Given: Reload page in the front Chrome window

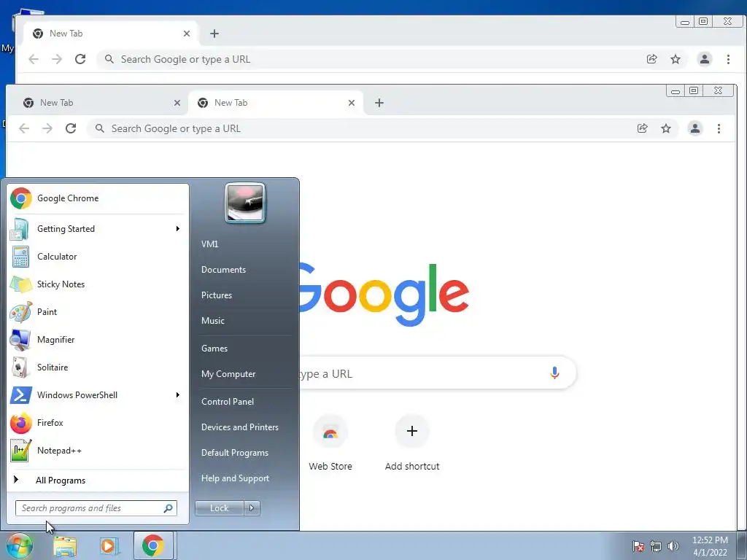Looking at the screenshot, I should click(x=71, y=128).
